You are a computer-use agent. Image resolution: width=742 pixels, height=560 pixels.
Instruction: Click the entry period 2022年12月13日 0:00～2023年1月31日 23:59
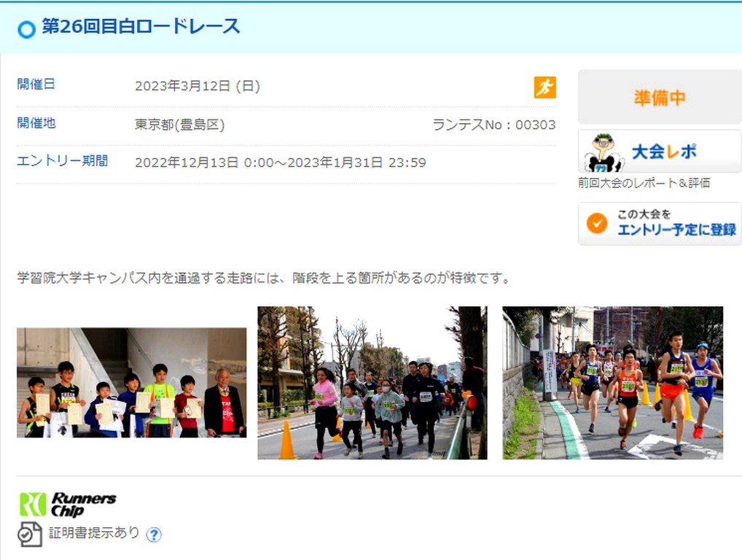(x=280, y=163)
